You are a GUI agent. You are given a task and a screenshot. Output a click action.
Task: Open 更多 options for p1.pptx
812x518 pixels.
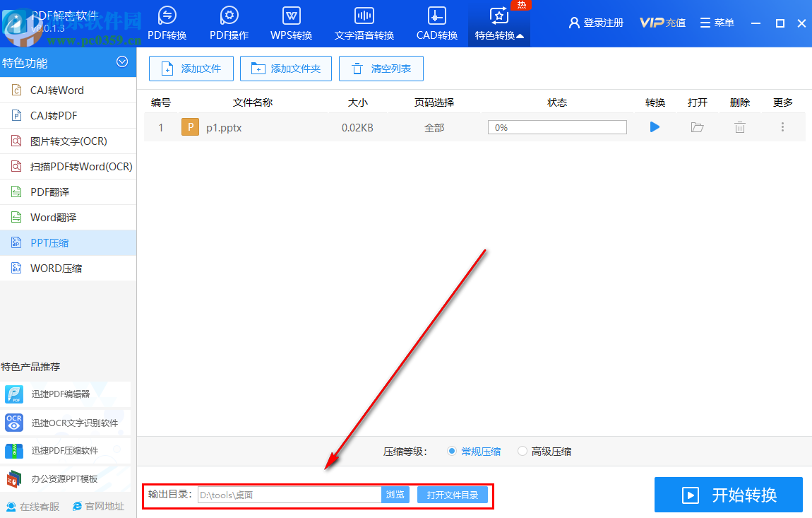pyautogui.click(x=782, y=126)
